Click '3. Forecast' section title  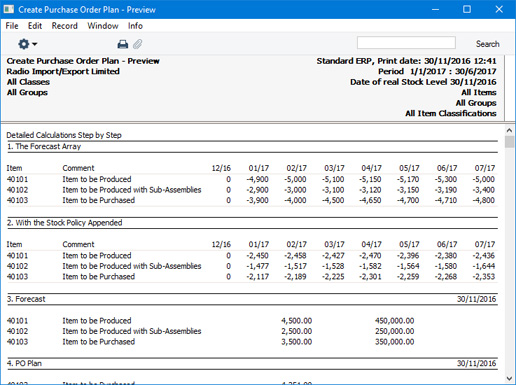click(x=26, y=299)
